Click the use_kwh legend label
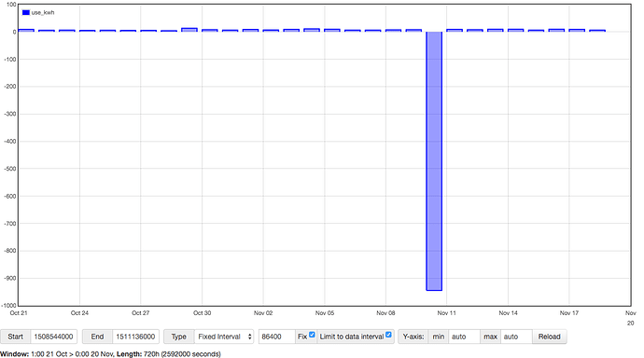 pyautogui.click(x=43, y=13)
